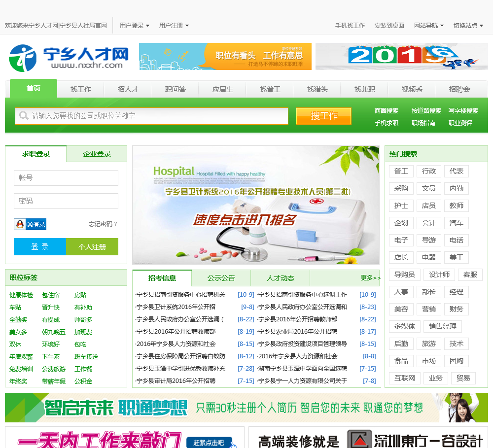Click the 智启未来 职通梦想 banner

[246, 408]
